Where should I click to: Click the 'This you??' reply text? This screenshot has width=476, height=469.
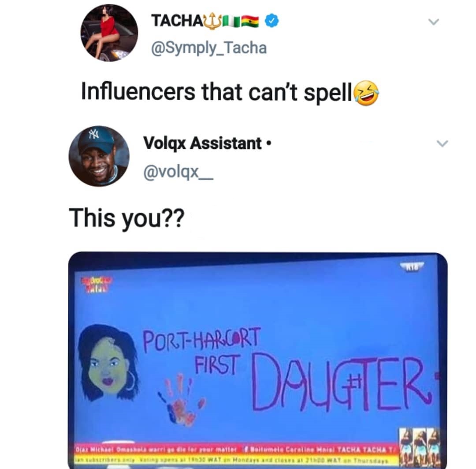126,218
